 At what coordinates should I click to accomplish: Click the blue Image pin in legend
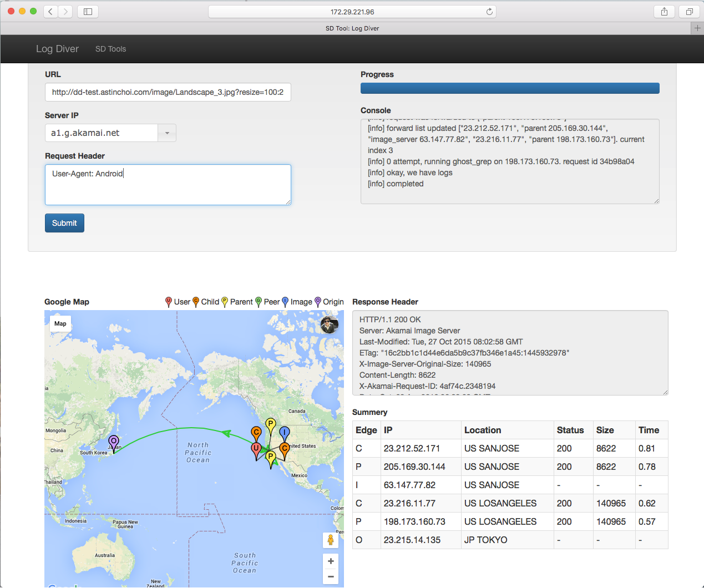285,302
